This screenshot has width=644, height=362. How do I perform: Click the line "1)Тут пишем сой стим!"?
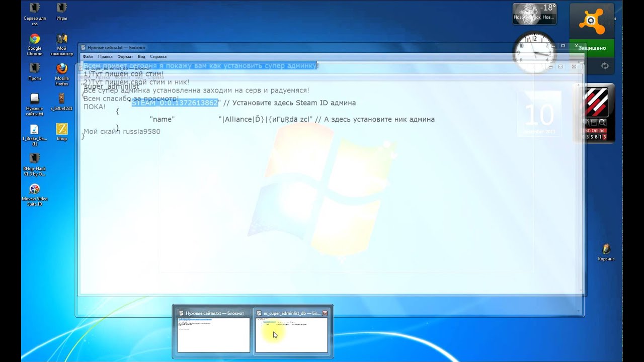tap(123, 74)
